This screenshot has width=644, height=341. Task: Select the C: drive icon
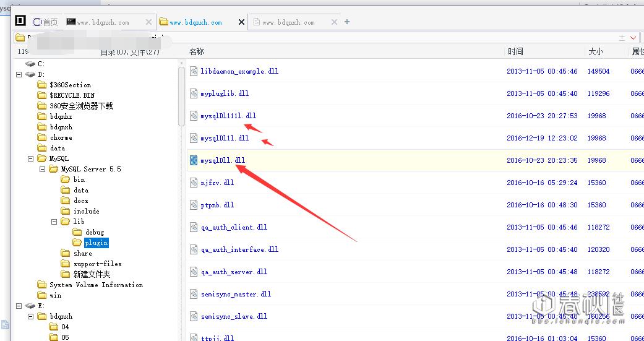(x=30, y=64)
